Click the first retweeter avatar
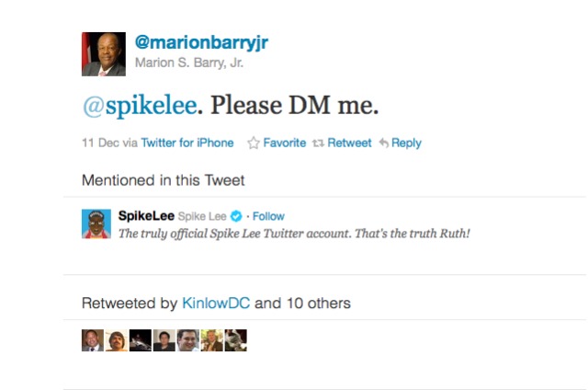 [92, 340]
